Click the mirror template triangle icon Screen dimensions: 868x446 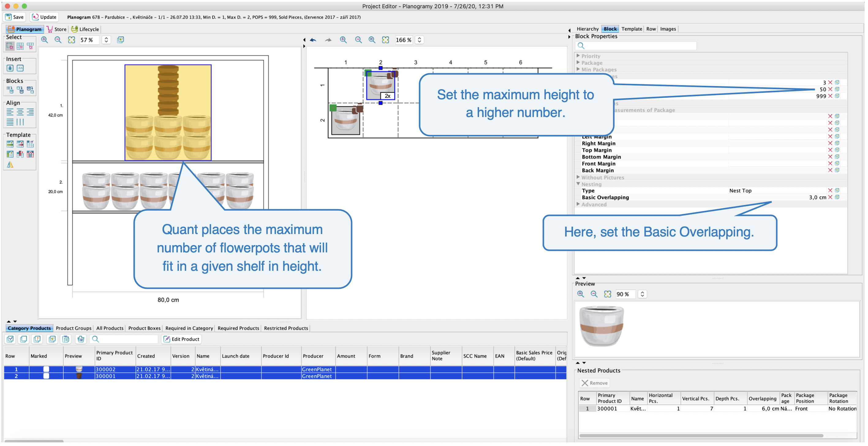click(x=10, y=165)
